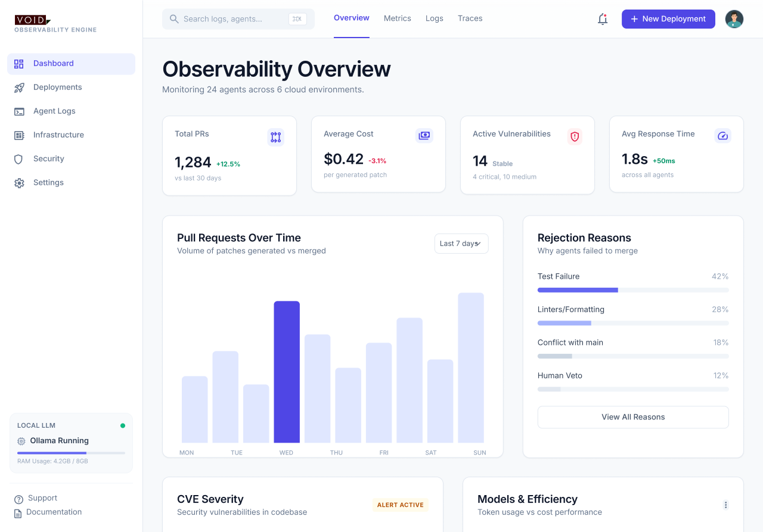763x532 pixels.
Task: Click the Active Vulnerabilities shield icon
Action: click(574, 136)
